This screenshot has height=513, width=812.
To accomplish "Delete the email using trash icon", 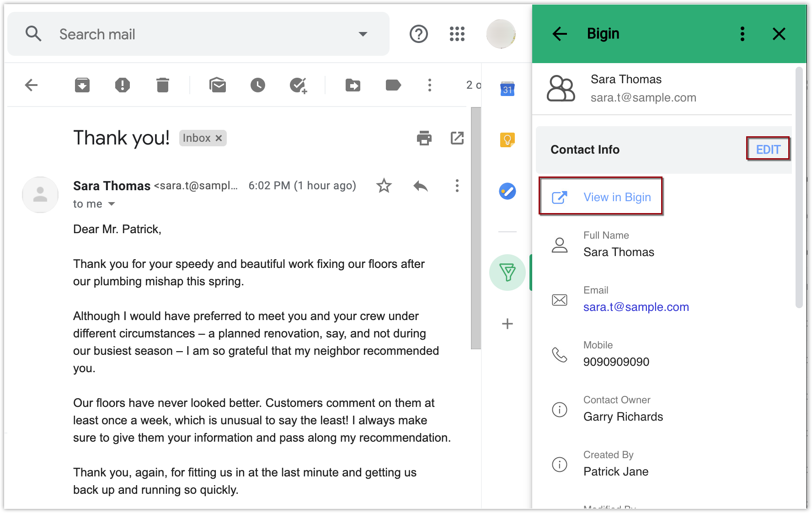I will [x=162, y=85].
